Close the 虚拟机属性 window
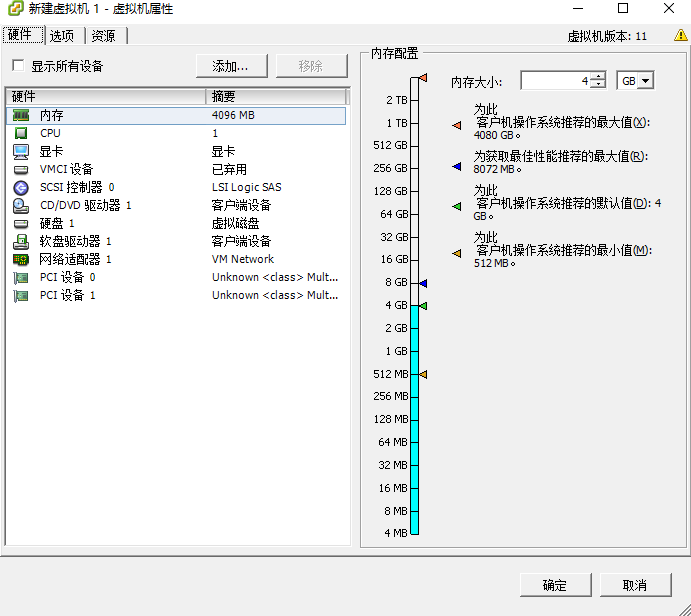Viewport: 691px width, 616px height. pos(669,8)
